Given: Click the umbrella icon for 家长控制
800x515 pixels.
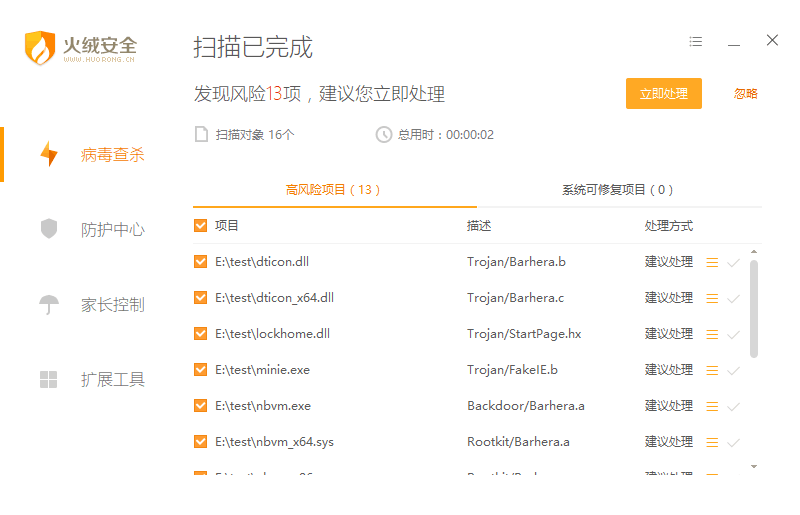Looking at the screenshot, I should pyautogui.click(x=49, y=305).
